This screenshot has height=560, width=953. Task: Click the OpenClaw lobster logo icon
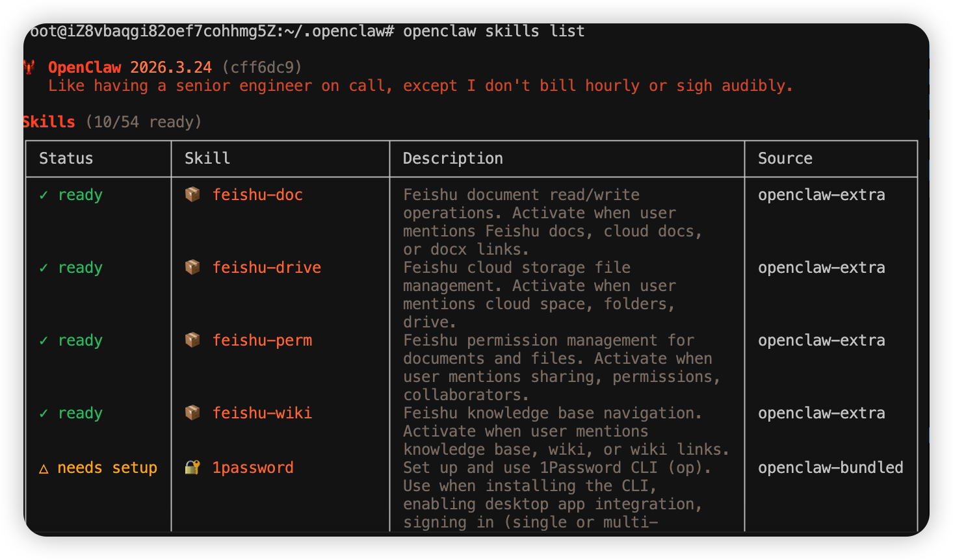pyautogui.click(x=29, y=67)
